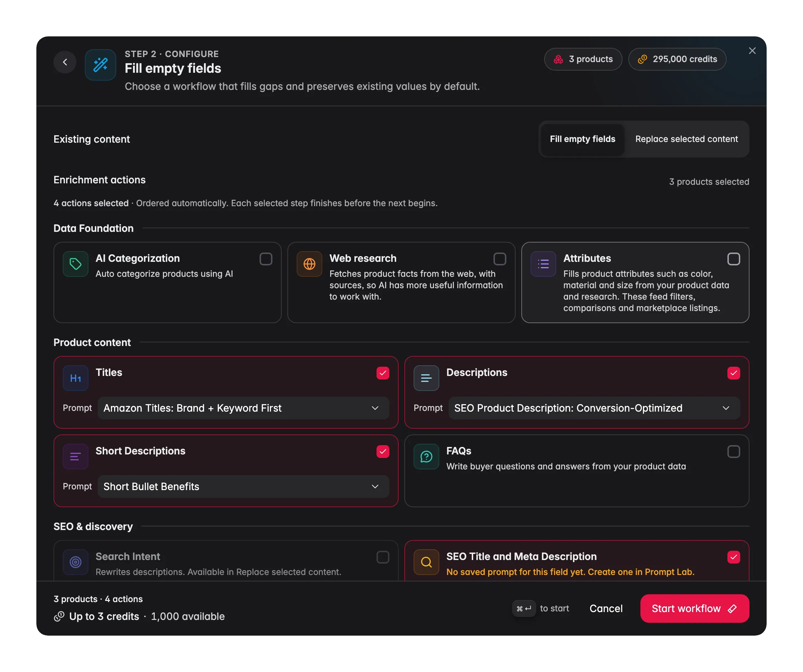Viewport: 803px width, 672px height.
Task: Click the credits coin icon in footer
Action: coord(59,617)
